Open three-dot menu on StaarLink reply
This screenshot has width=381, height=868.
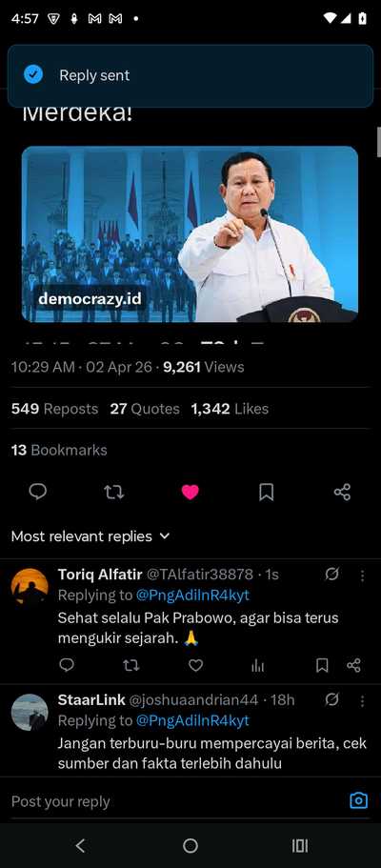pos(362,701)
